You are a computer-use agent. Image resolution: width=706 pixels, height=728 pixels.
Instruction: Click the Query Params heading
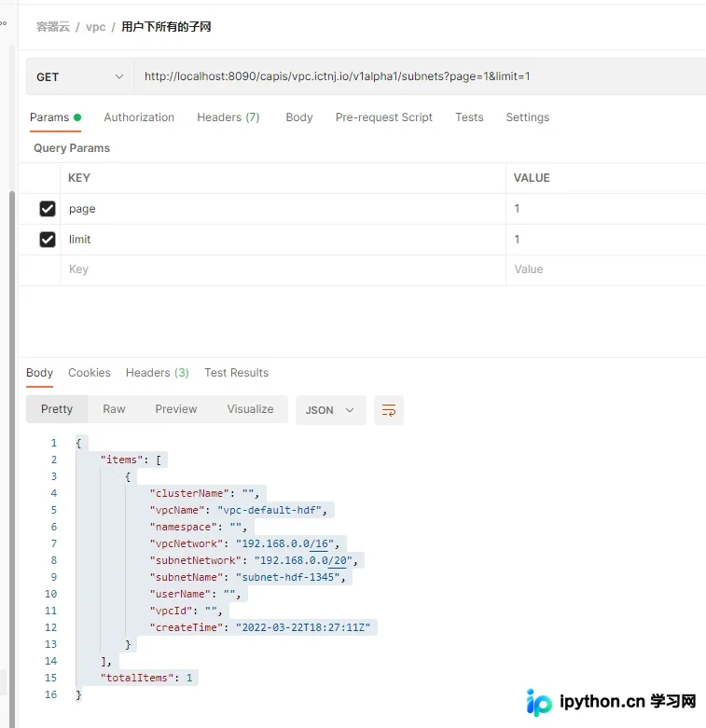(x=72, y=148)
